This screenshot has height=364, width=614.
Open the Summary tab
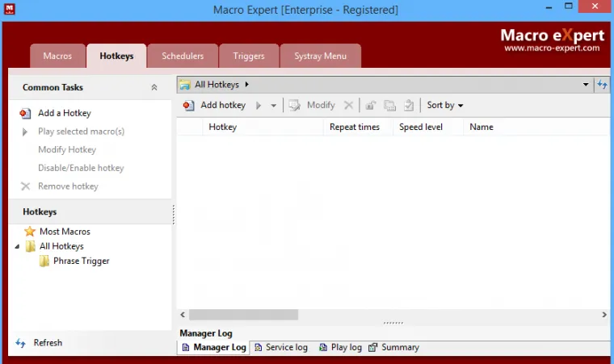click(393, 348)
